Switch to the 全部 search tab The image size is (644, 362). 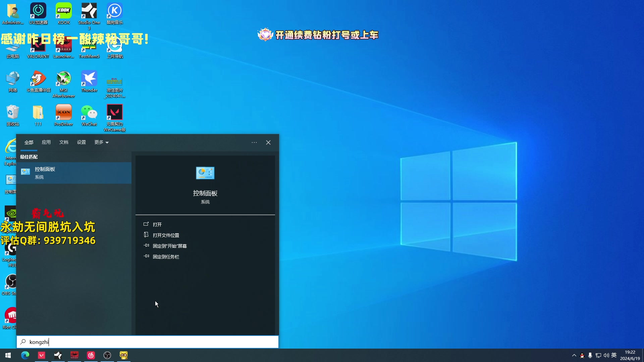(29, 142)
